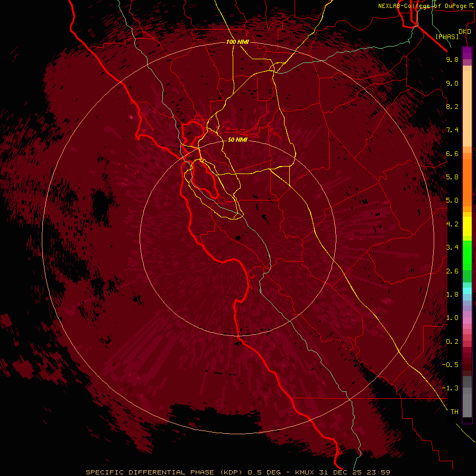
Task: Select the [PHAS] units label
Action: [x=447, y=37]
